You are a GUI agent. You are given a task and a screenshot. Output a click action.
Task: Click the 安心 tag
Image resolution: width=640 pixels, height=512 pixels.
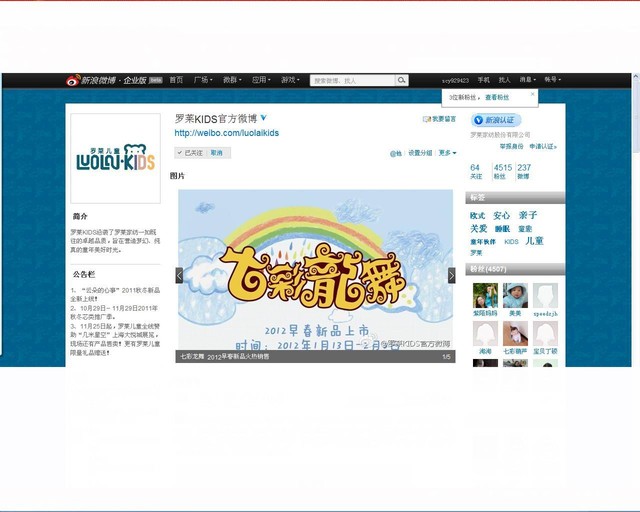[501, 215]
